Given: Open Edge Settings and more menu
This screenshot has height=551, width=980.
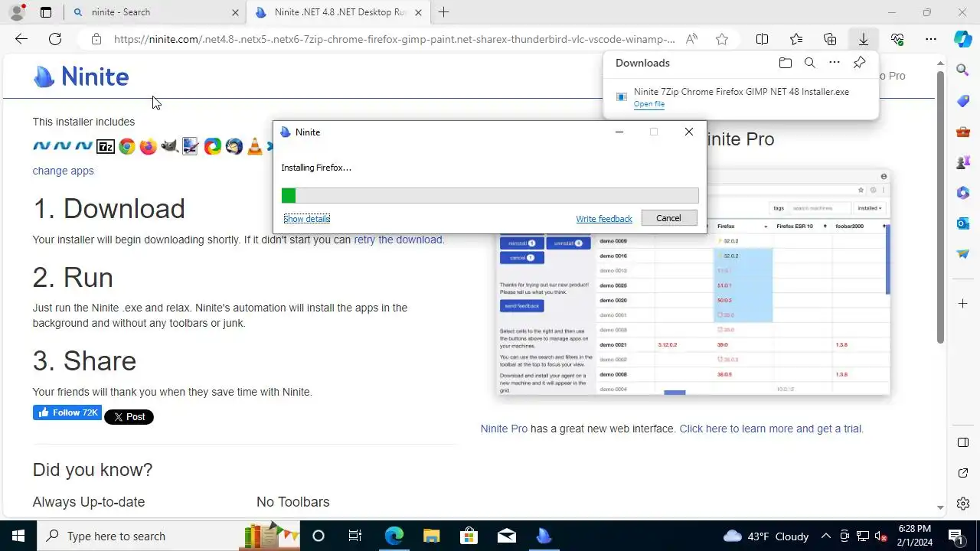Looking at the screenshot, I should coord(930,39).
